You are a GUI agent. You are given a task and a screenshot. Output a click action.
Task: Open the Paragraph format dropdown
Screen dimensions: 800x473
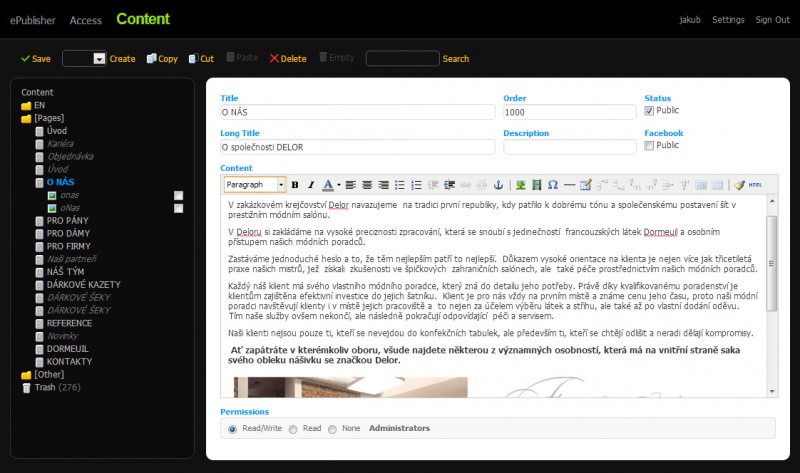tap(281, 185)
